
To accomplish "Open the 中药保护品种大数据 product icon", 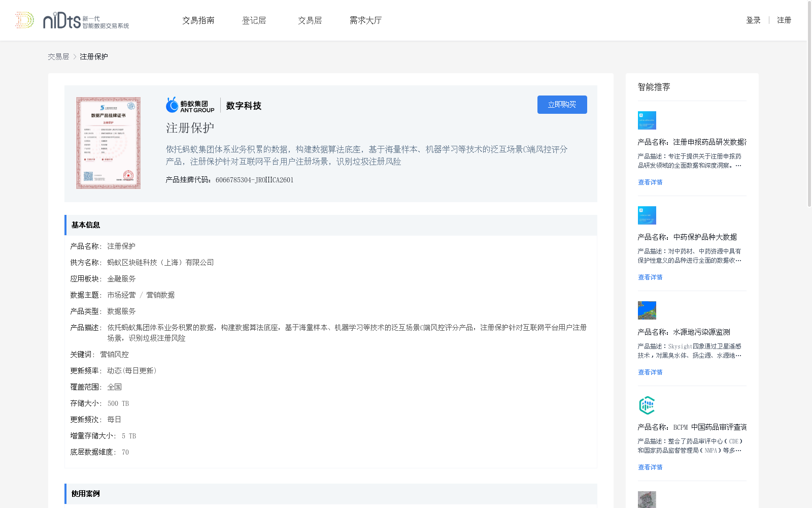I will tap(647, 215).
